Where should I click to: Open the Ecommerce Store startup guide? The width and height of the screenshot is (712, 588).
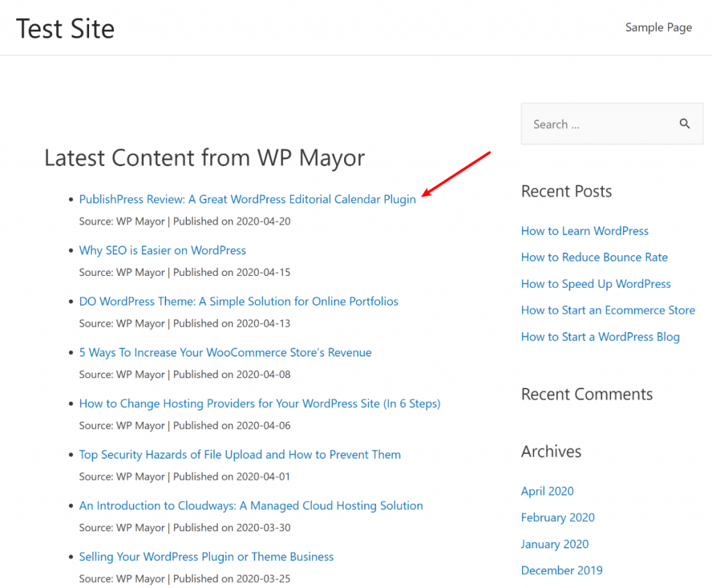click(x=608, y=310)
